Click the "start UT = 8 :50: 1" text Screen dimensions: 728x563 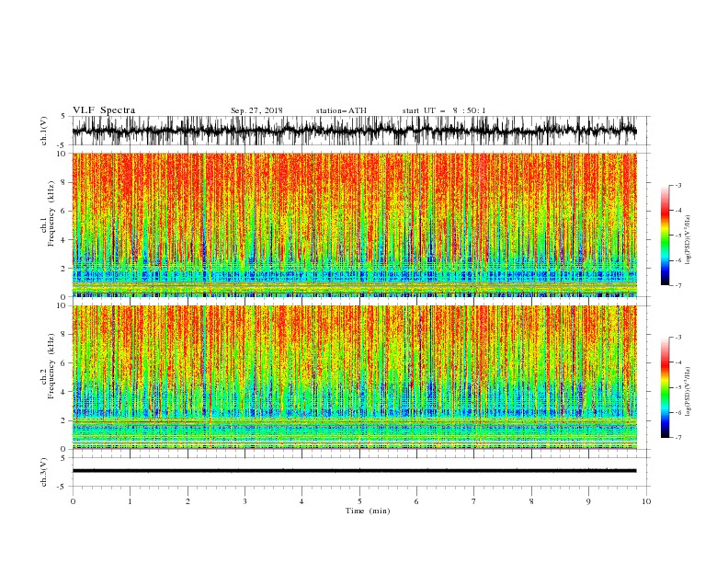tap(444, 110)
